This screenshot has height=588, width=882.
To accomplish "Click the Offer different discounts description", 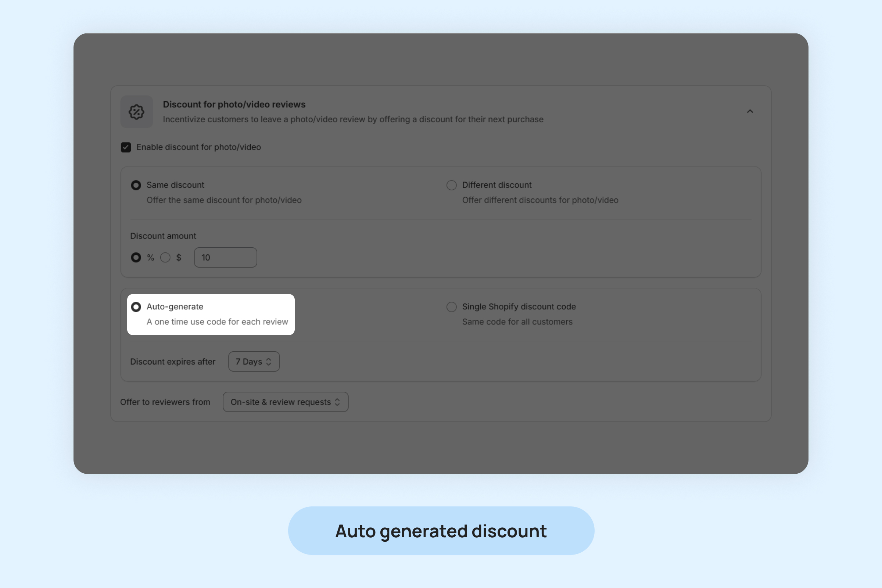I will coord(540,200).
